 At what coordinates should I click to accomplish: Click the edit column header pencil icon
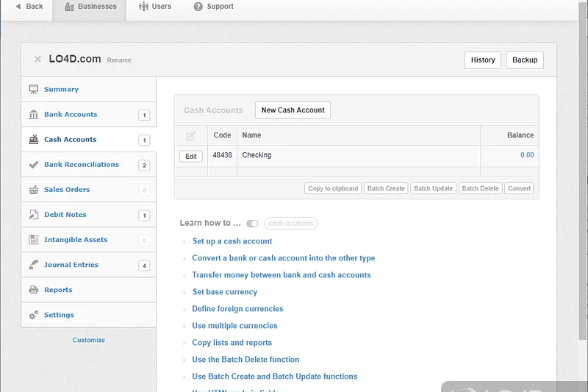(x=191, y=135)
